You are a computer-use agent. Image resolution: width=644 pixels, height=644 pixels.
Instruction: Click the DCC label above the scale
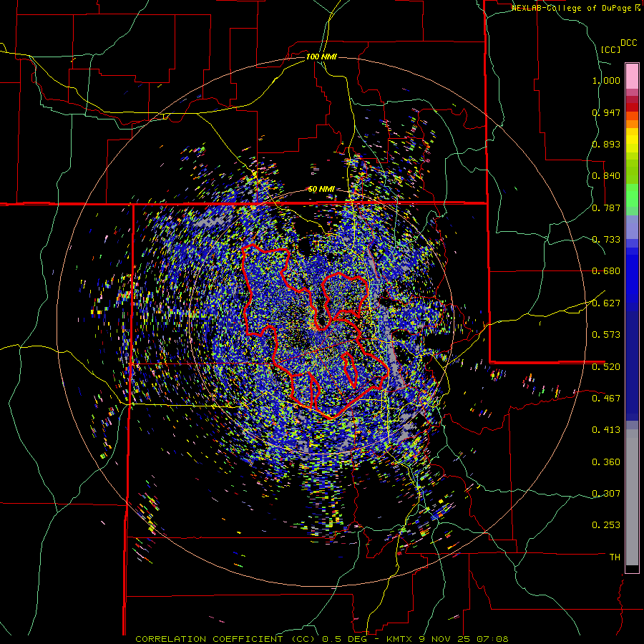click(x=628, y=43)
